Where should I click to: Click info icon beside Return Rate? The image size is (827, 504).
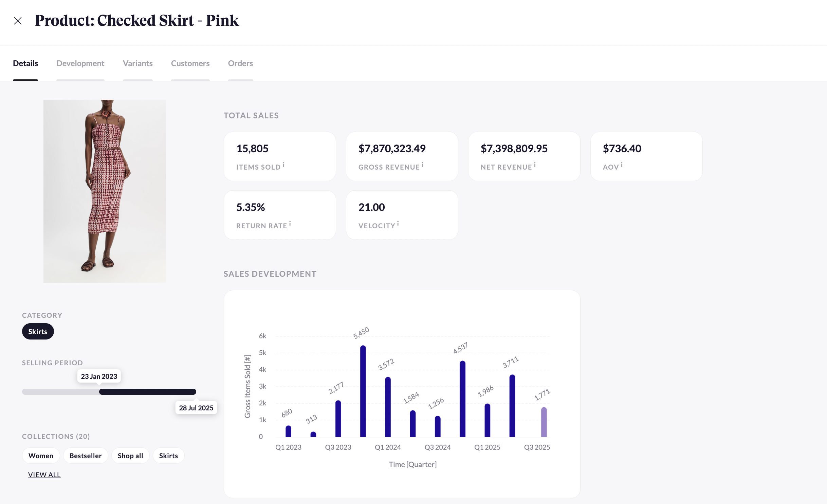tap(290, 224)
